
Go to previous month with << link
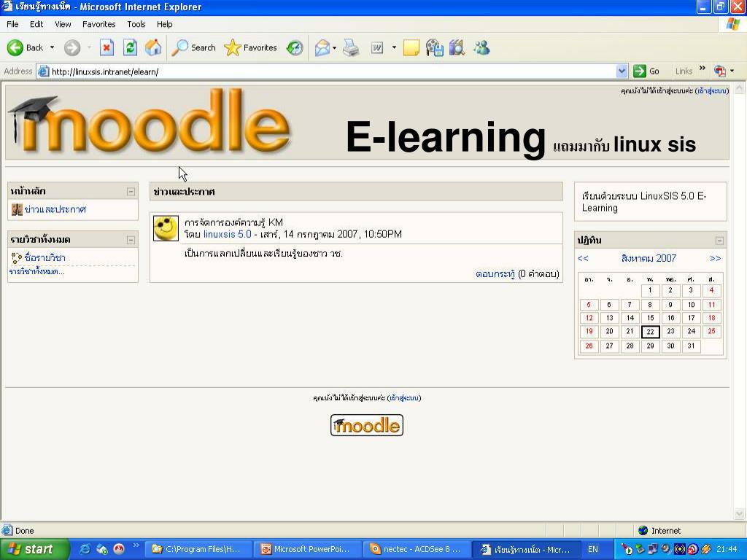pyautogui.click(x=583, y=259)
